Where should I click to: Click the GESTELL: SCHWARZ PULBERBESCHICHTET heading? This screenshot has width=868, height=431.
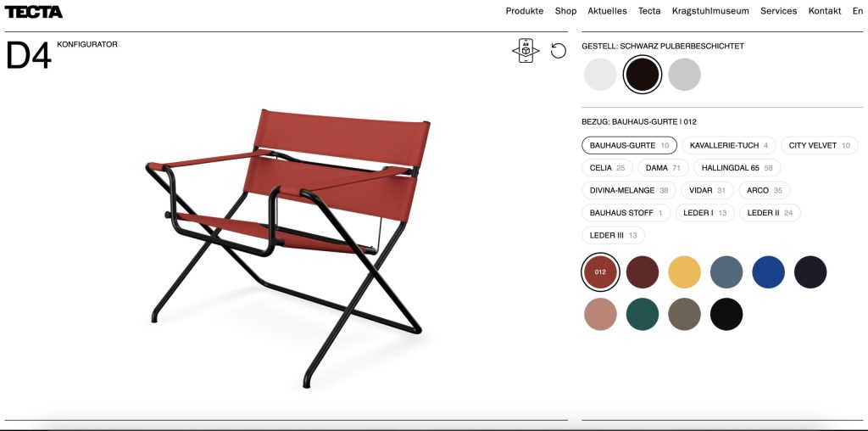click(663, 46)
